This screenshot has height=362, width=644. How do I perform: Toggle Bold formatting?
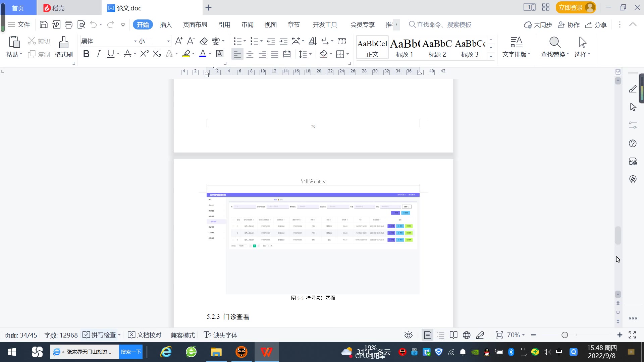click(86, 54)
